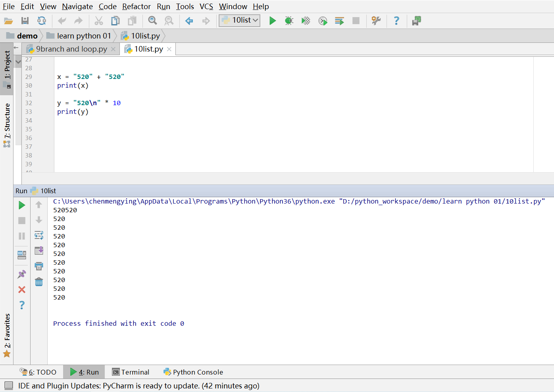Navigate forward with the gray right arrow

coord(206,21)
